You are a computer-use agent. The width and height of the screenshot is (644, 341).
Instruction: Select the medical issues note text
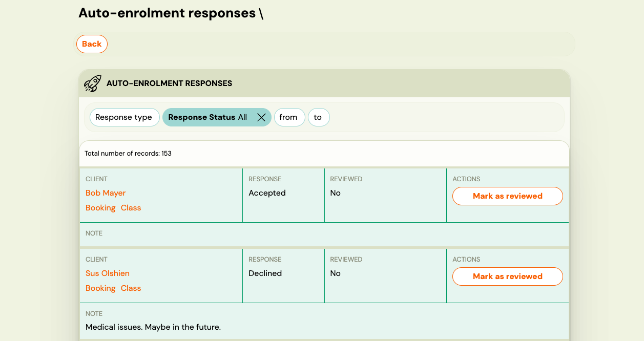click(x=153, y=327)
